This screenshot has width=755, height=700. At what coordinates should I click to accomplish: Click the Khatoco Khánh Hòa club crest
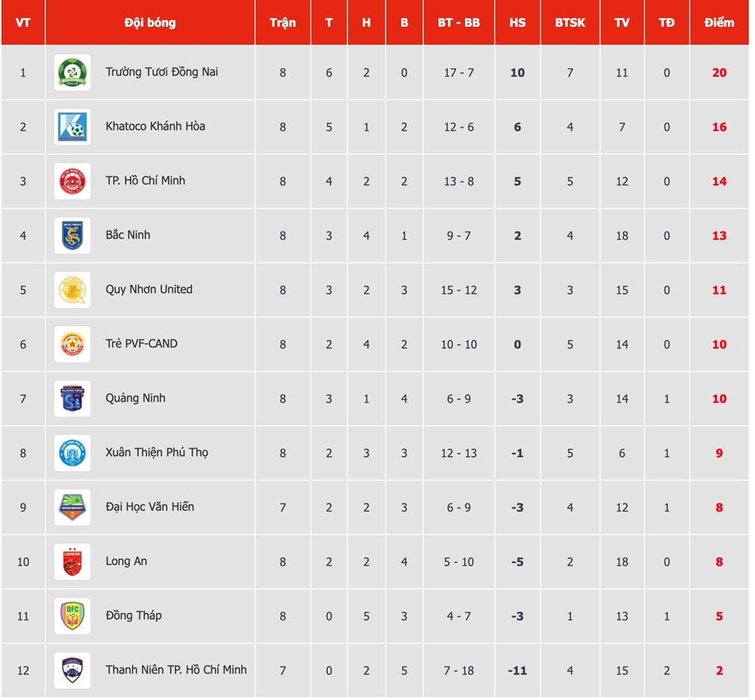point(72,127)
